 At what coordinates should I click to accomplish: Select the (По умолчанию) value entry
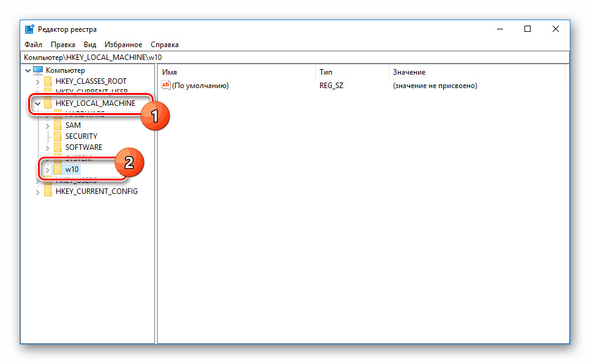coord(200,86)
